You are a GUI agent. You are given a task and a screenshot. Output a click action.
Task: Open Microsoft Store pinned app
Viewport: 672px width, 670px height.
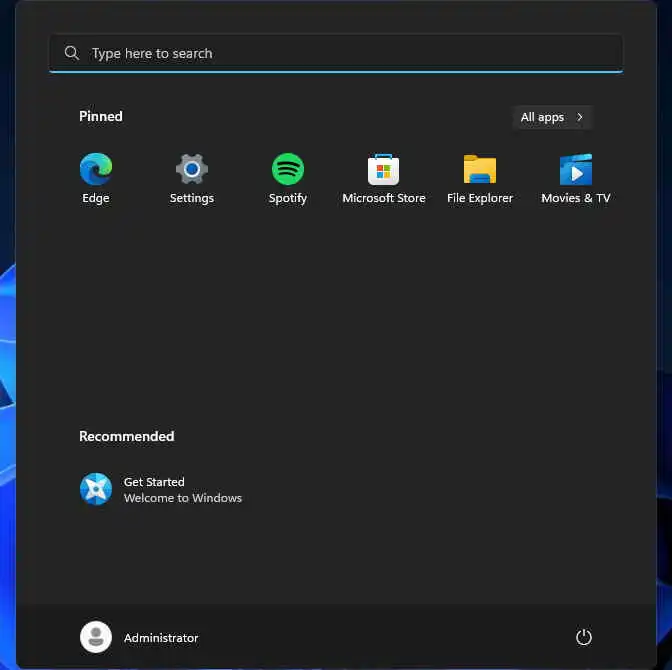384,179
